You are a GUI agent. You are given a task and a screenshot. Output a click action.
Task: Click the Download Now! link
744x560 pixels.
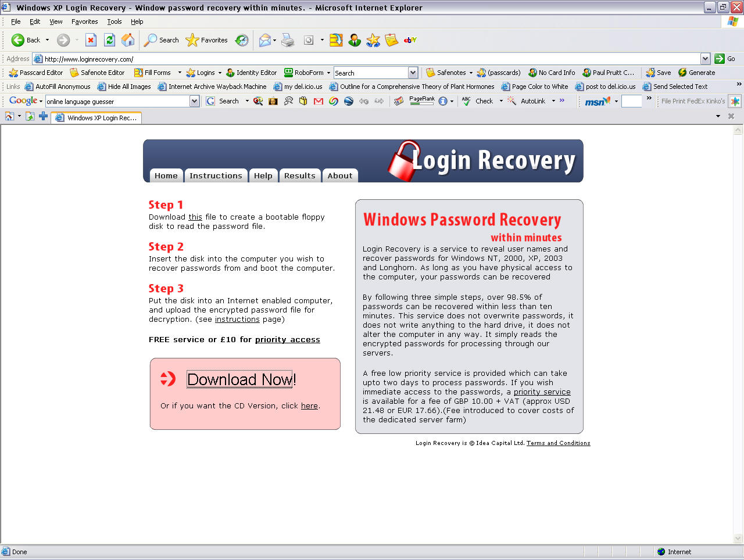(241, 379)
